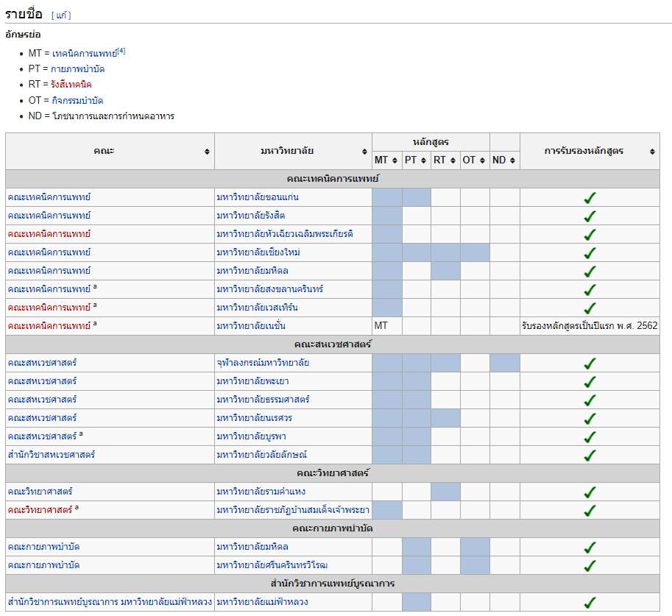Click green checkmark in มหาวิทยาลัยแม่ฟ้าหลวง row

tap(590, 602)
